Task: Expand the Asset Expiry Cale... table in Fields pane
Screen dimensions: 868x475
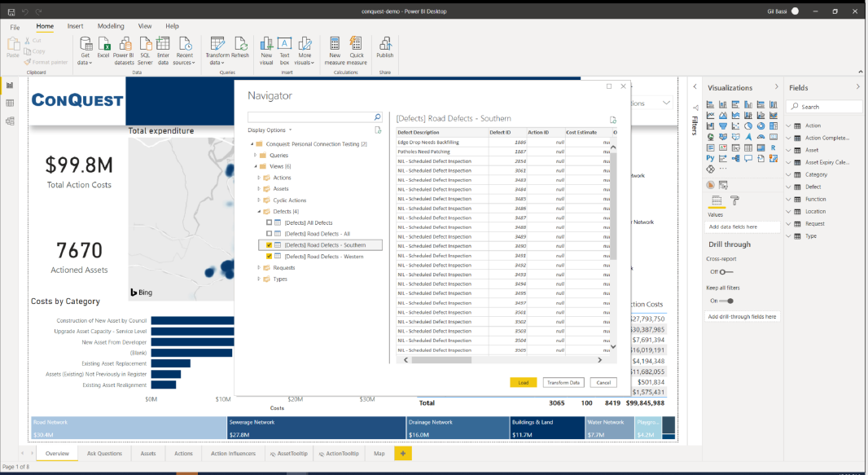Action: 789,162
